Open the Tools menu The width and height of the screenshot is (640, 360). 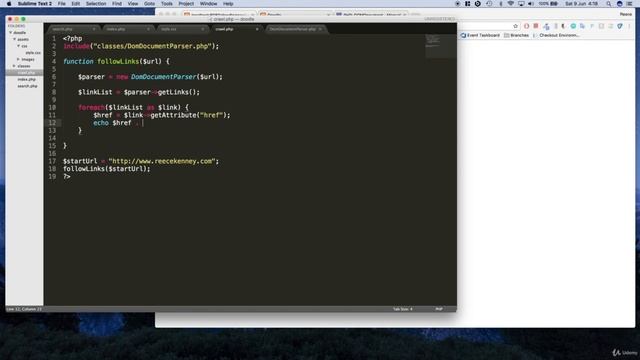click(x=167, y=4)
